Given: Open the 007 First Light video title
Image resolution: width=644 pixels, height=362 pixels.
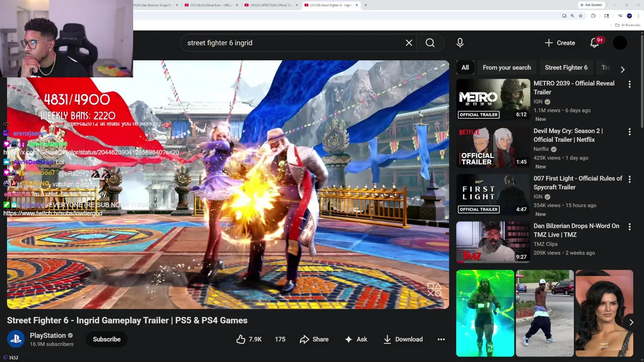Looking at the screenshot, I should click(578, 183).
